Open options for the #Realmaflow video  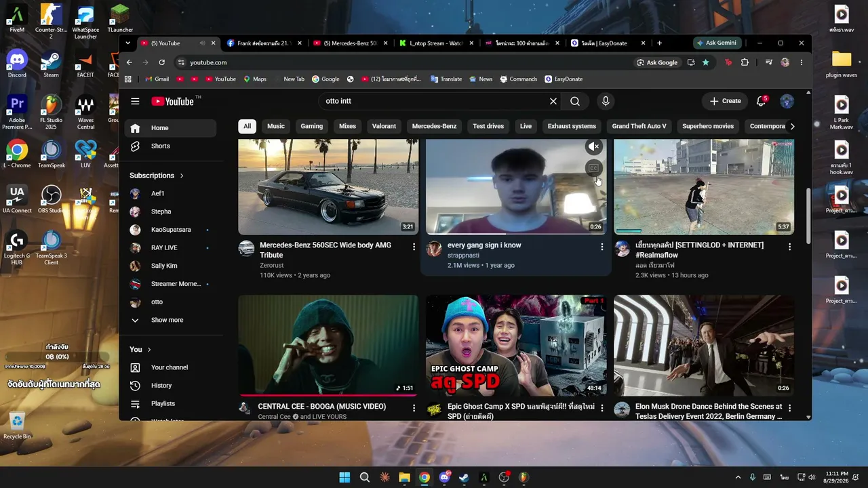coord(789,247)
